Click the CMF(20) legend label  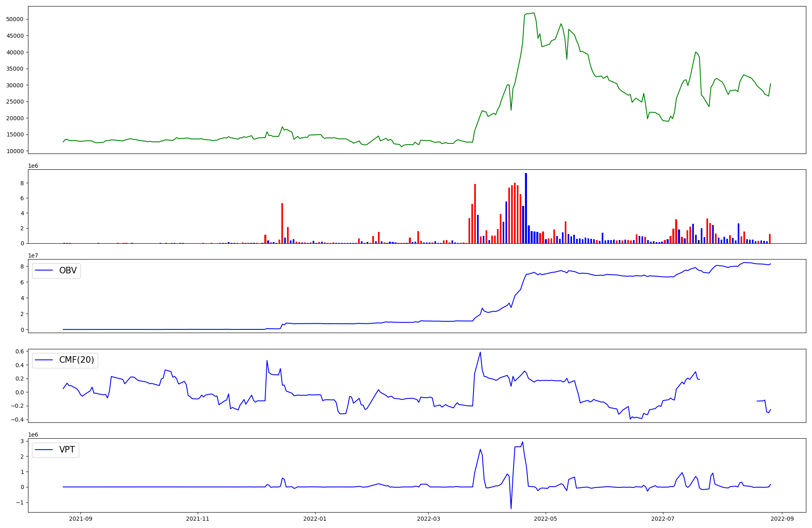pyautogui.click(x=76, y=360)
